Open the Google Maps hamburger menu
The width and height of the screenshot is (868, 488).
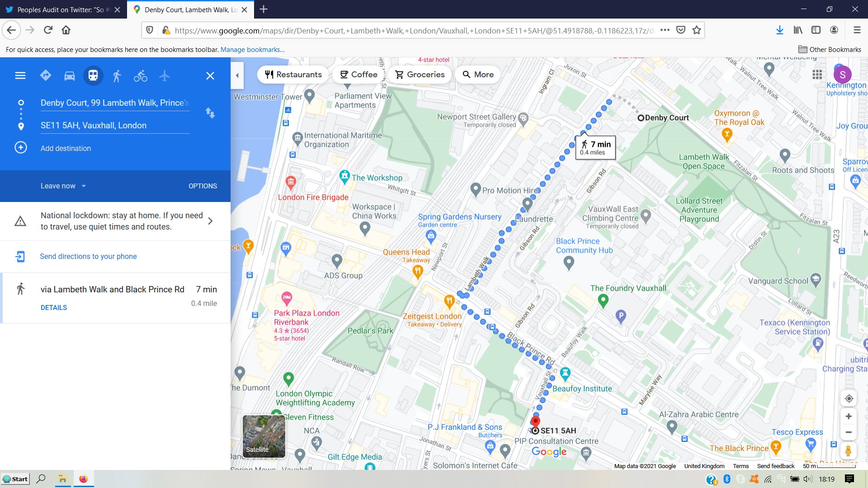point(20,76)
